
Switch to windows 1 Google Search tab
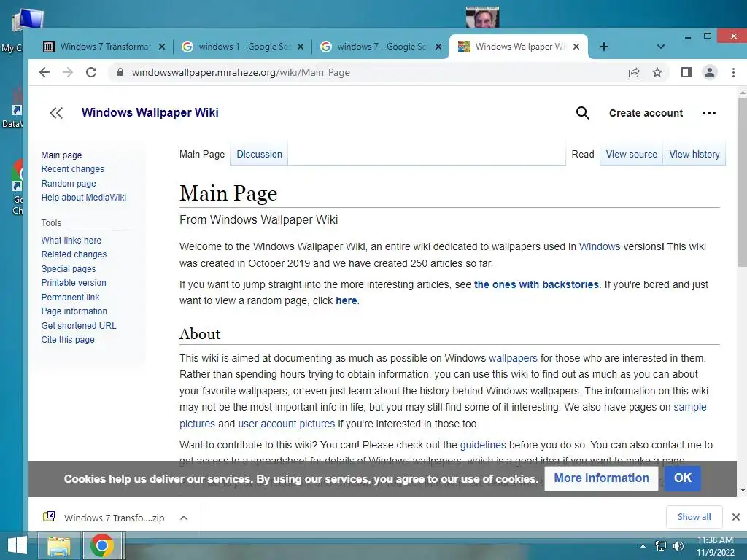[243, 47]
